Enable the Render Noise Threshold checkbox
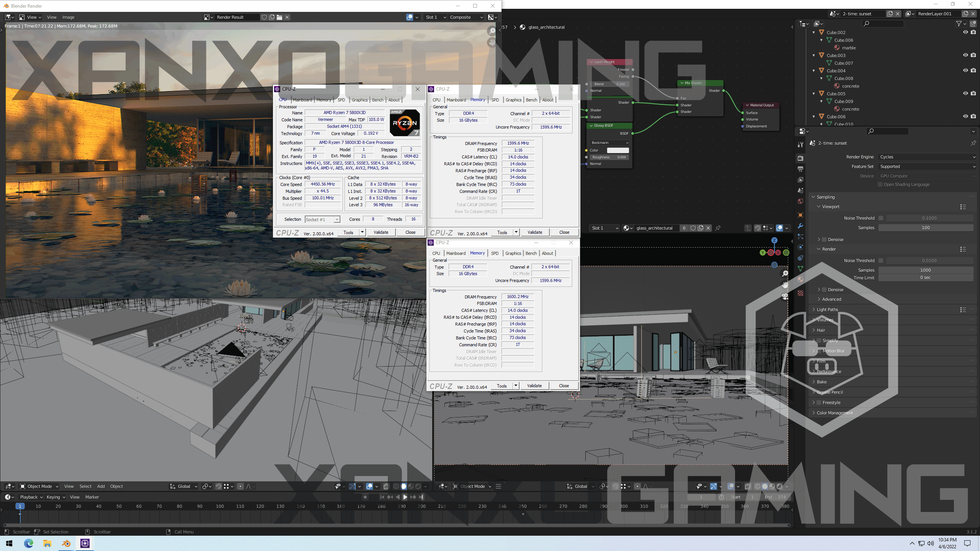The height and width of the screenshot is (551, 980). pos(881,261)
